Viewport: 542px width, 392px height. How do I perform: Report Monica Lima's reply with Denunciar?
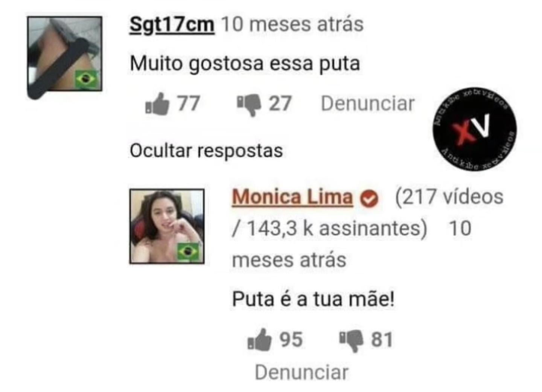301,372
